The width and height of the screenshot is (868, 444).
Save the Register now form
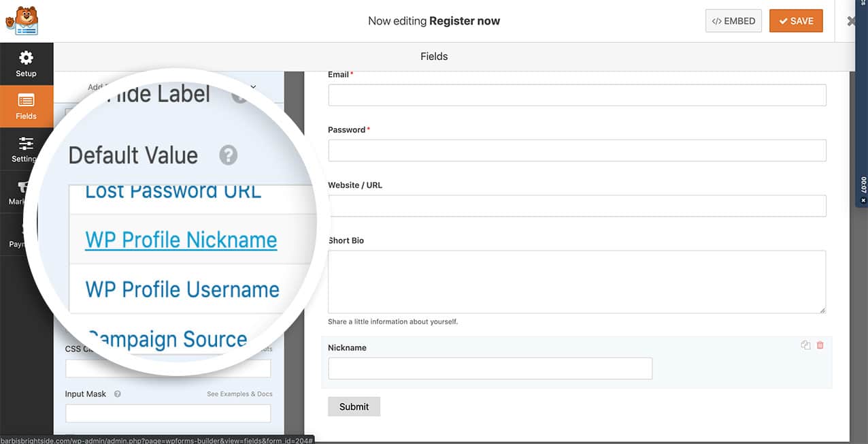pos(796,20)
